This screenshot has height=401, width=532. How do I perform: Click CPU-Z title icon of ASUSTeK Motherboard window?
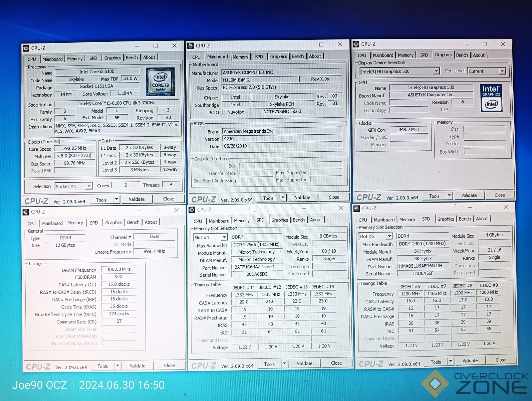(x=191, y=46)
